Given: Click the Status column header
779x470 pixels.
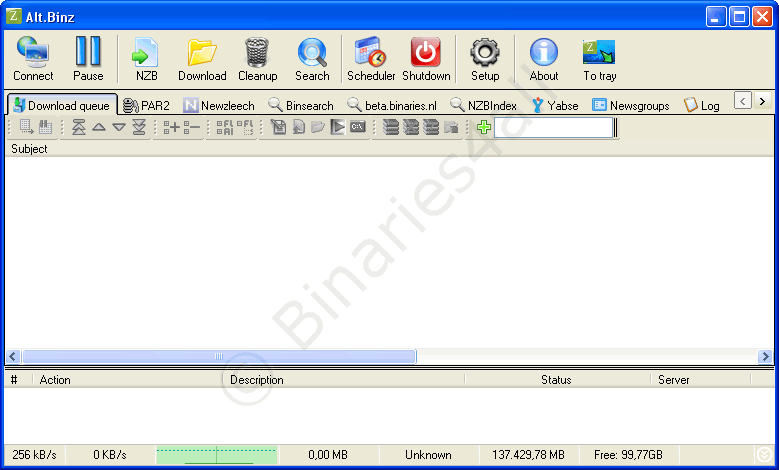Looking at the screenshot, I should click(556, 380).
